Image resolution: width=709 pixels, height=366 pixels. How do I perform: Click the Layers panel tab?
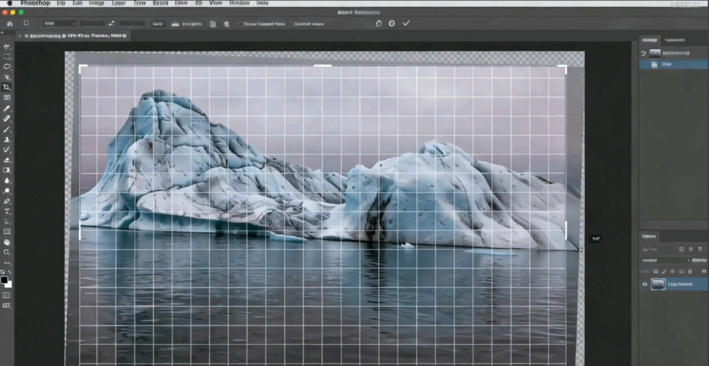point(649,236)
